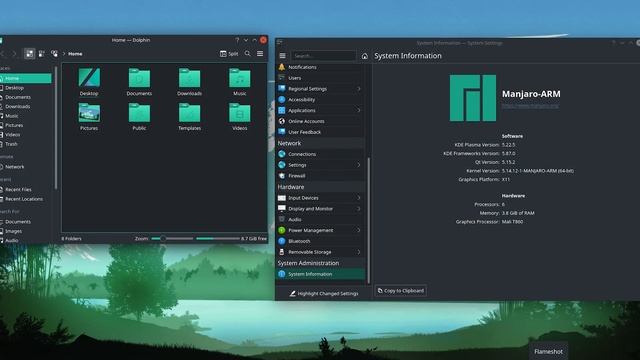Screen dimensions: 640x360
Task: Open the Music folder icon in Dolphin
Action: pos(240,82)
